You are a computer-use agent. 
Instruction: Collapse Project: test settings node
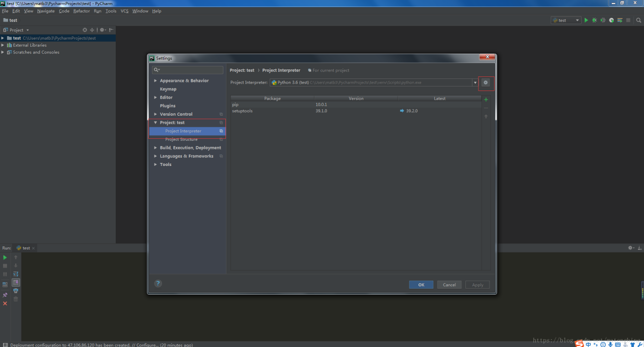point(155,123)
